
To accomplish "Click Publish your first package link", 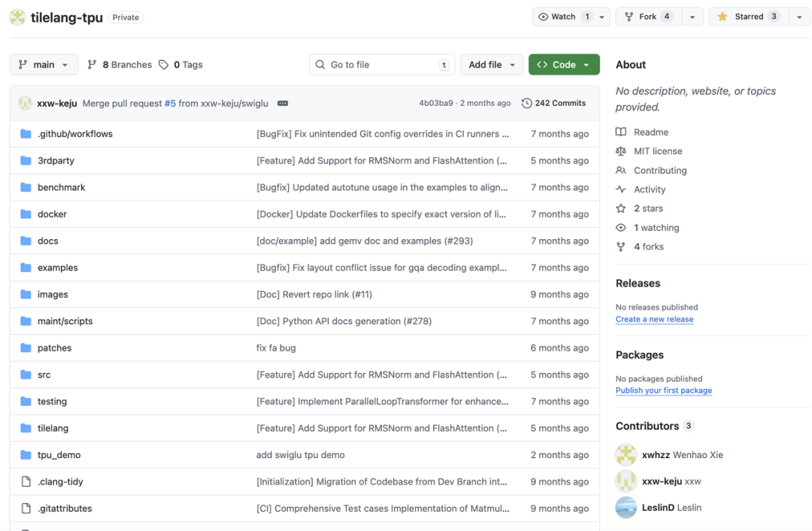I will point(663,391).
